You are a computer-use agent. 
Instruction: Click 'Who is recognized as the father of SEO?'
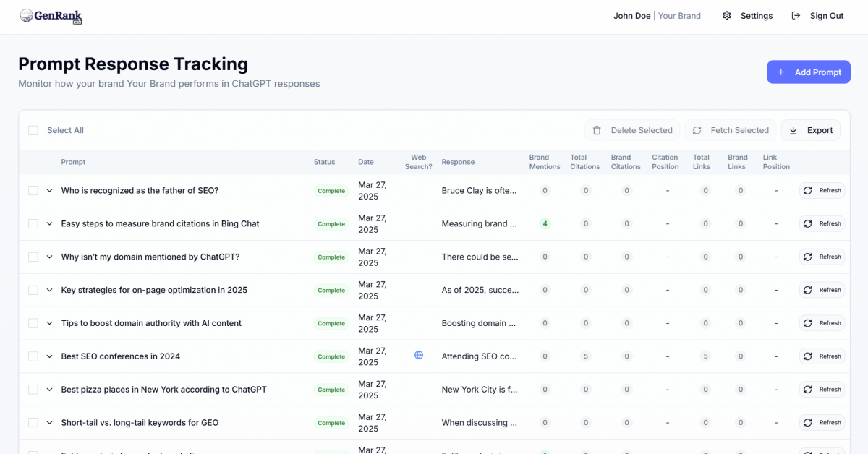[x=140, y=191]
